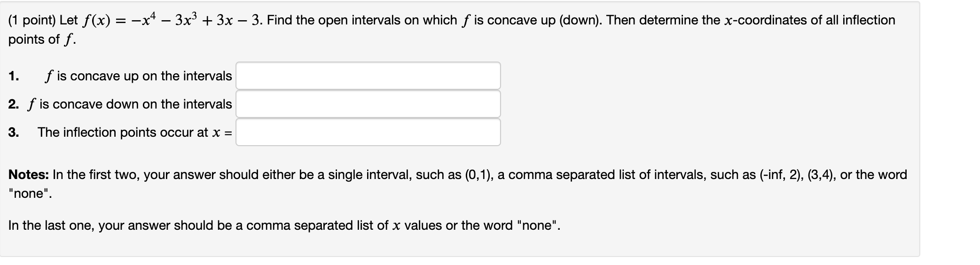Click the "f is concave down on the intervals" label
This screenshot has width=980, height=265.
click(130, 104)
